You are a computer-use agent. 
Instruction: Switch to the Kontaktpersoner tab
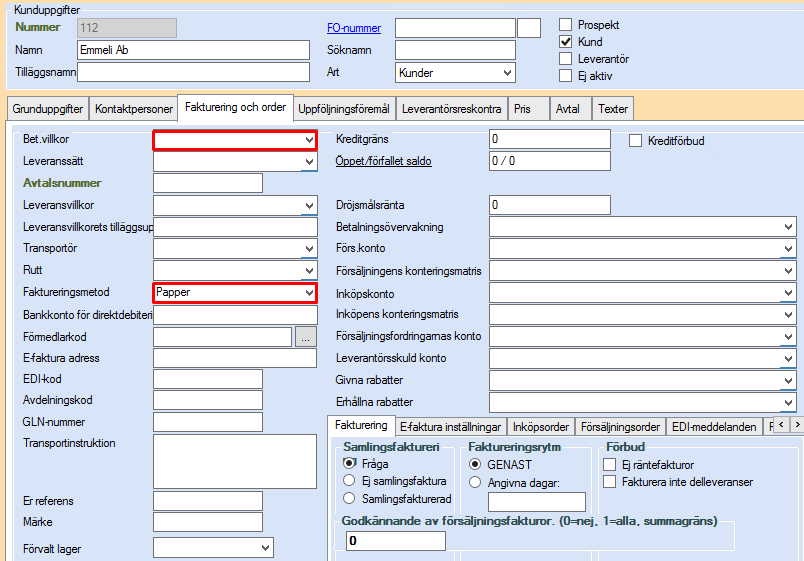coord(133,109)
